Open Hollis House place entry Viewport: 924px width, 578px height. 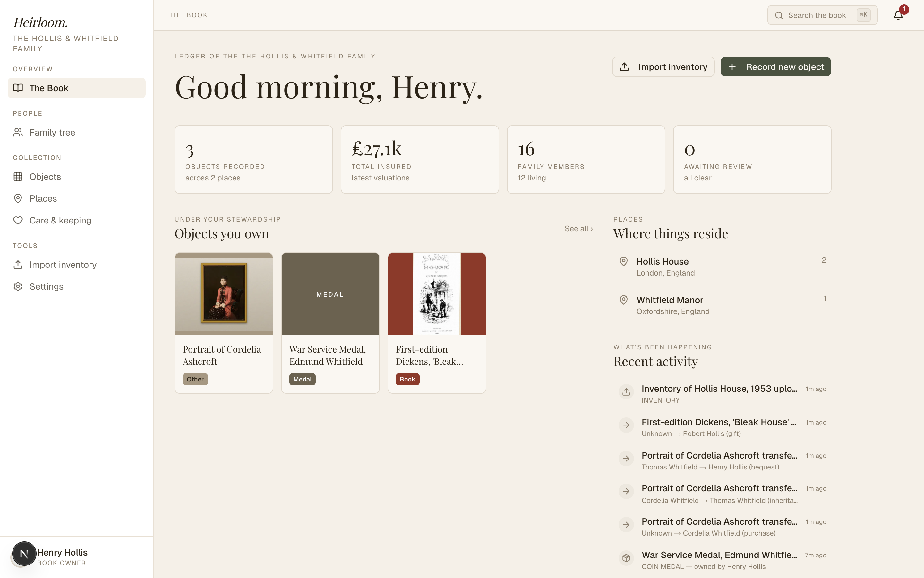(723, 267)
